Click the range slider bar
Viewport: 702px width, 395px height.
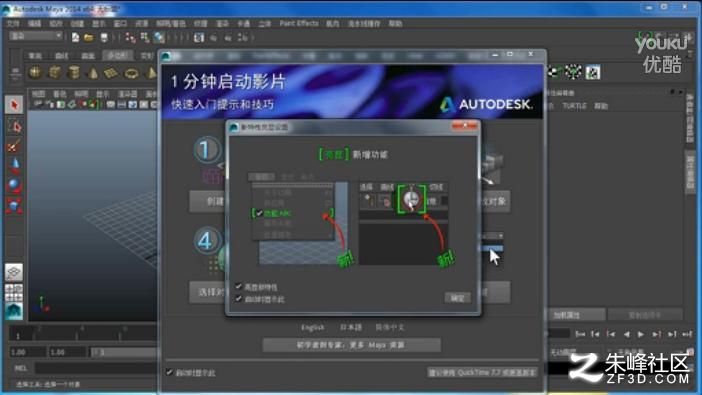point(124,352)
